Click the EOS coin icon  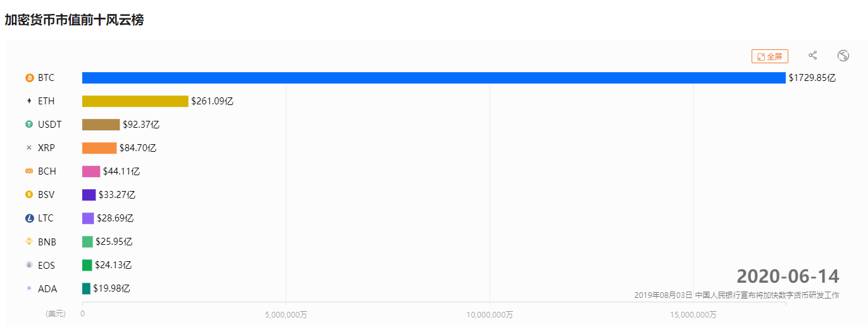[x=29, y=265]
